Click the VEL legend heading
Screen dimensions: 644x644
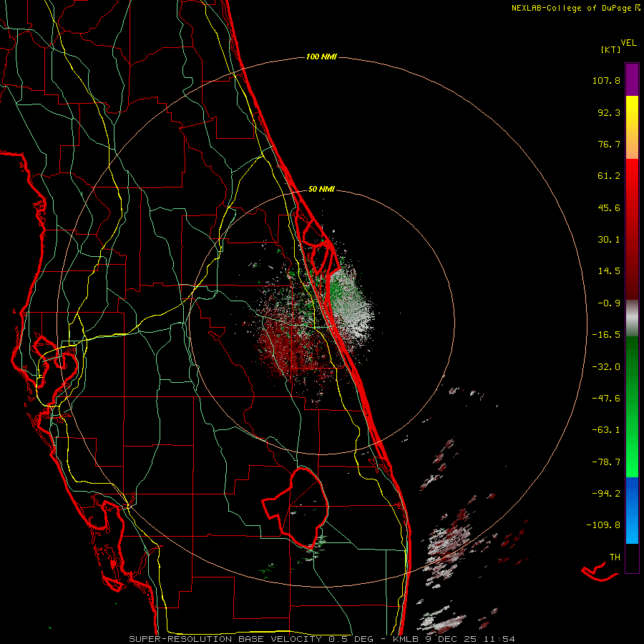628,43
